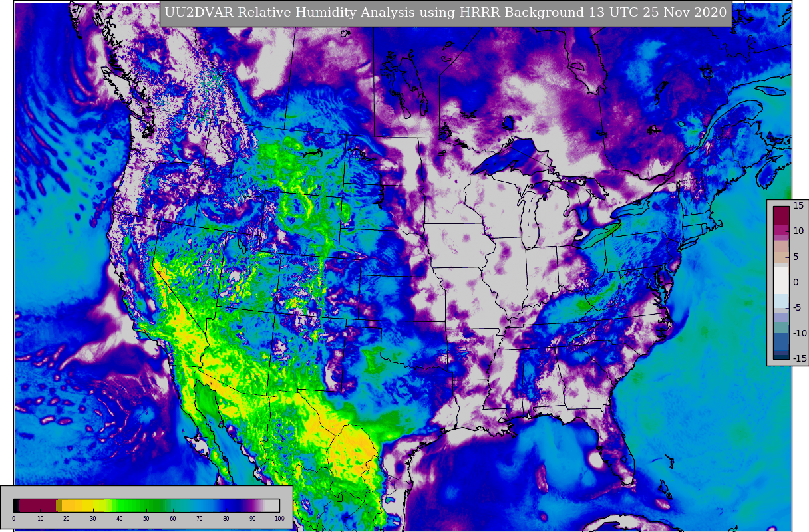The image size is (809, 532).
Task: Select the magenta block near 10 on difference colorbar
Action: (x=781, y=230)
